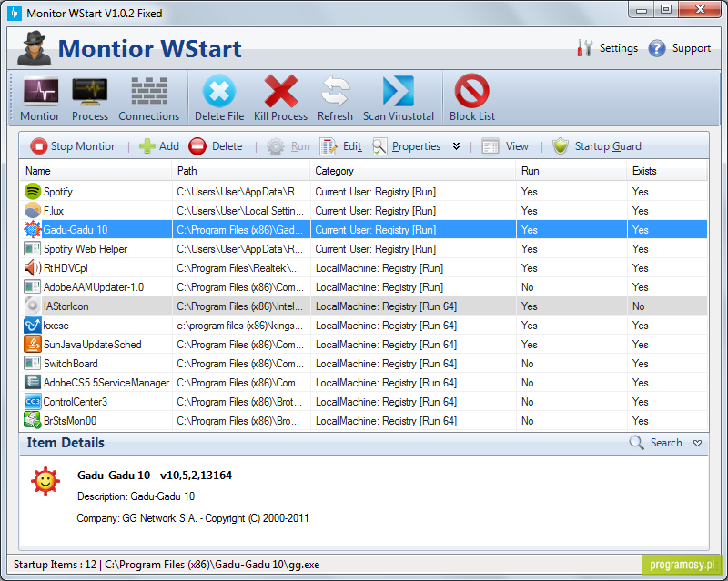The image size is (728, 581).
Task: Click RtHDVCpl category LocalMachine Registry cell
Action: (x=379, y=268)
